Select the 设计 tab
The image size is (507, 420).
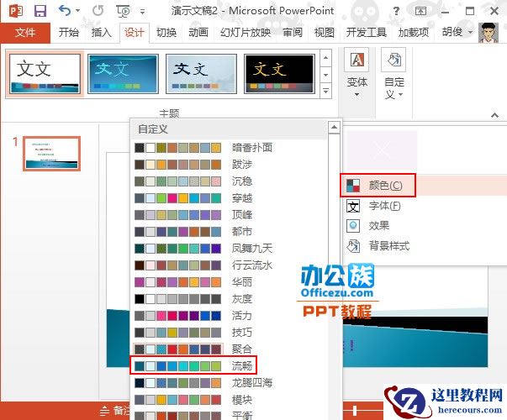pyautogui.click(x=135, y=32)
